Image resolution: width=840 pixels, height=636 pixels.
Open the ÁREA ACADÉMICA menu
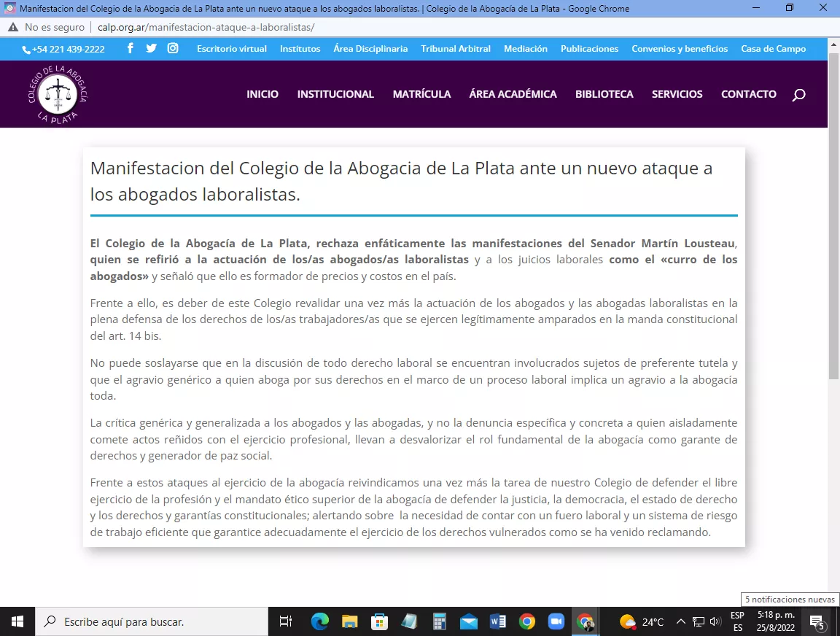[x=513, y=94]
